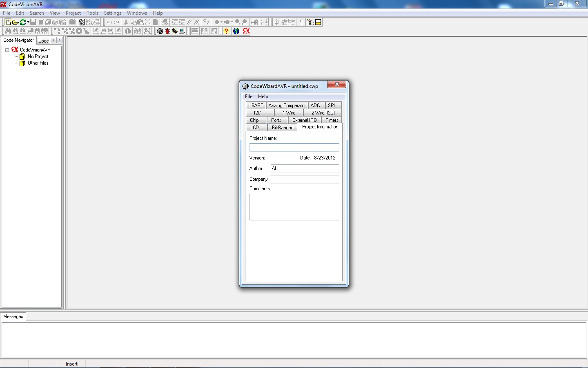Switch to the 1 Wire tab
Image resolution: width=588 pixels, height=368 pixels.
point(289,113)
